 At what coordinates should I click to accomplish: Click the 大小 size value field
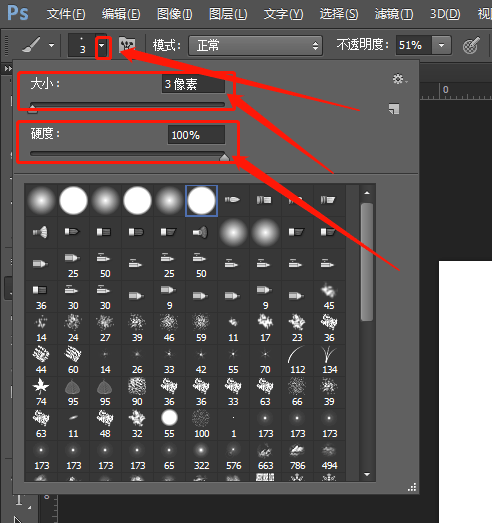(193, 84)
